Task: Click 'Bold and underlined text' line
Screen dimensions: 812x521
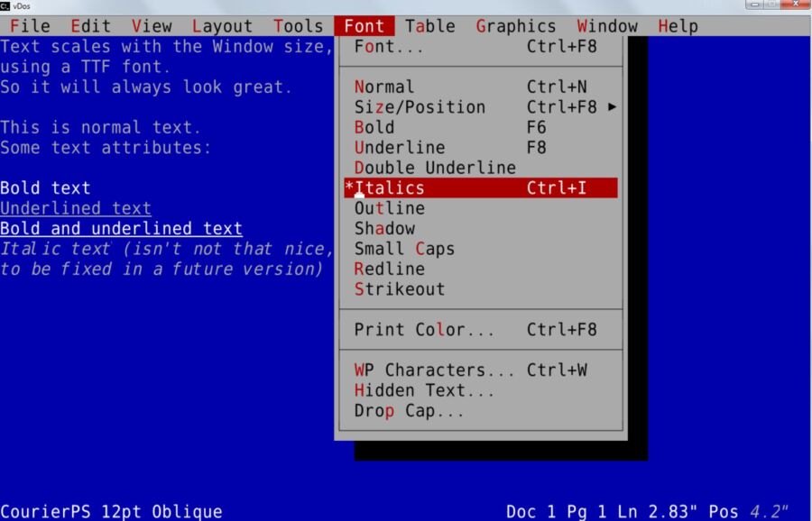Action: pos(121,228)
